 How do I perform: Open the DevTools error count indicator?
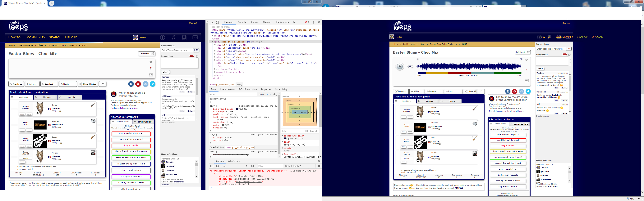pos(307,22)
